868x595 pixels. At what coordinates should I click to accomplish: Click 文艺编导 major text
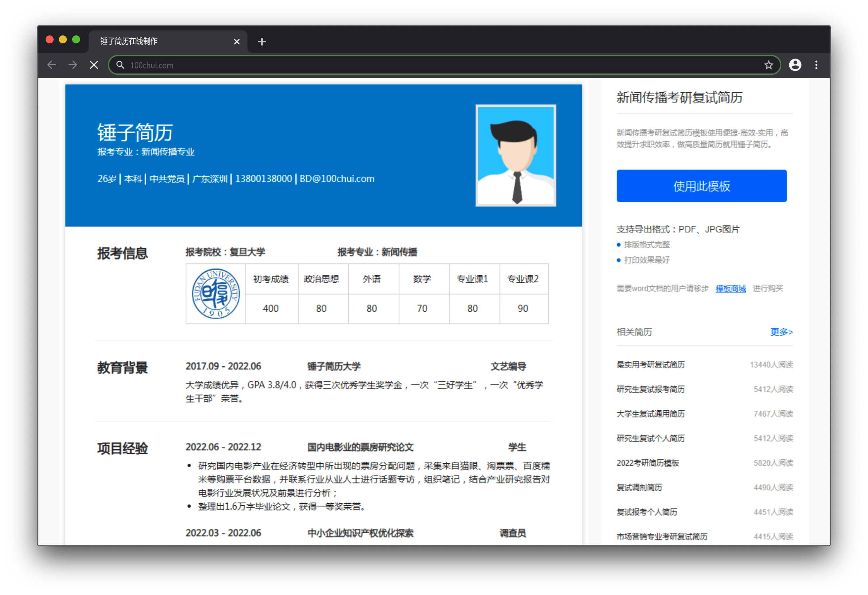[508, 366]
